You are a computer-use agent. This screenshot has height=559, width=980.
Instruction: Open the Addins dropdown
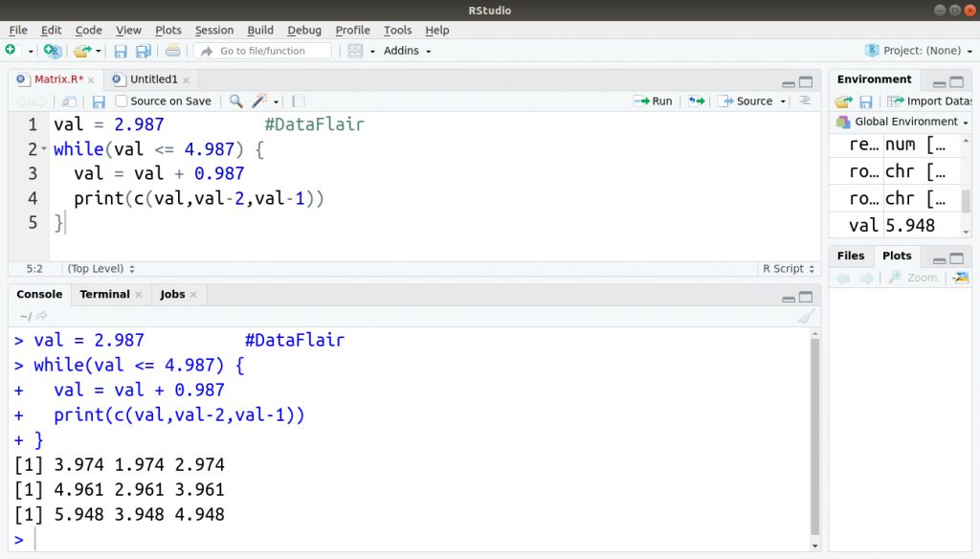[407, 51]
